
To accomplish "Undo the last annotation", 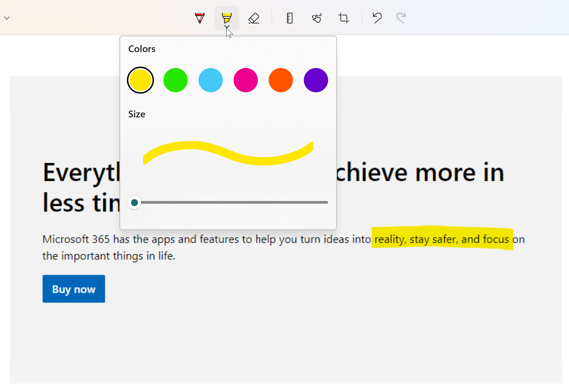I will (376, 18).
